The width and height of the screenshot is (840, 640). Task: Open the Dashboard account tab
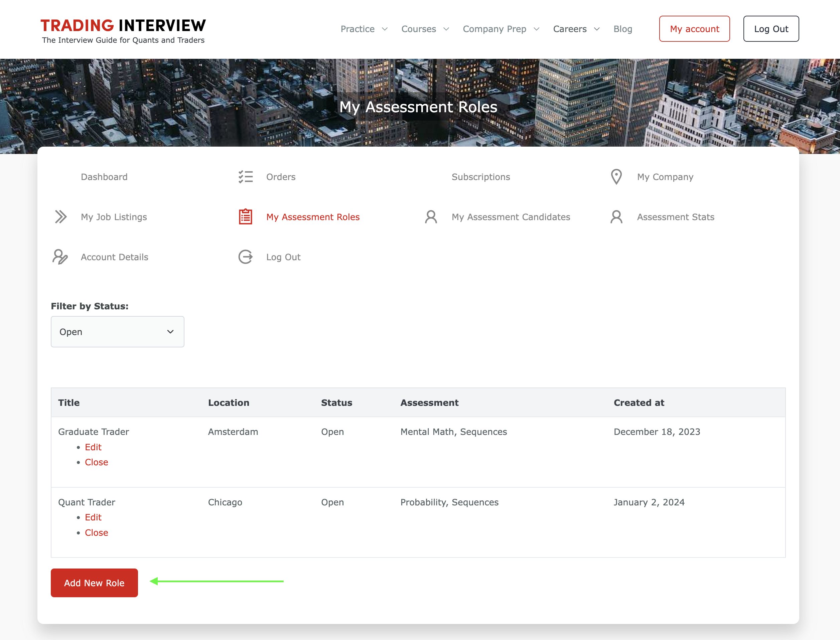(x=104, y=177)
